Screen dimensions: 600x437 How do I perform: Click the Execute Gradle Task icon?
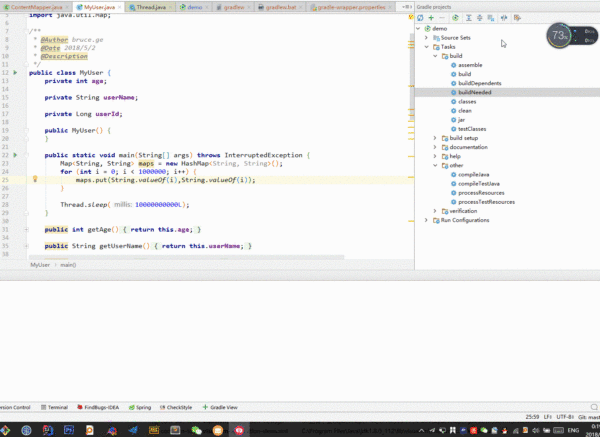coord(455,17)
